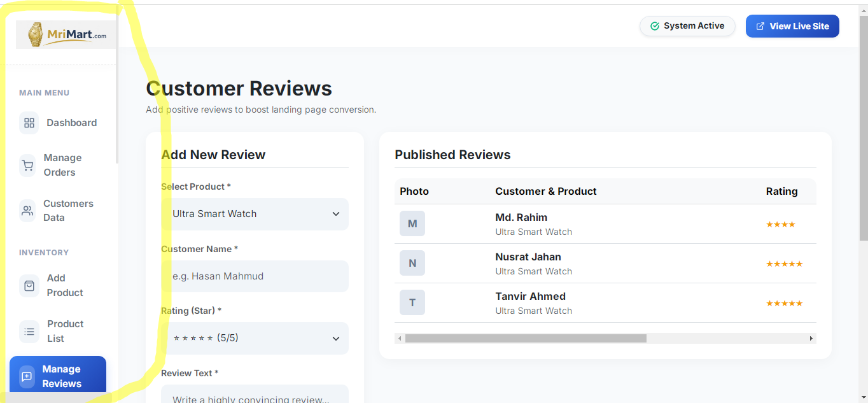Screen dimensions: 868x403
Task: Click the reviews table horizontal scrollbar
Action: click(526, 339)
